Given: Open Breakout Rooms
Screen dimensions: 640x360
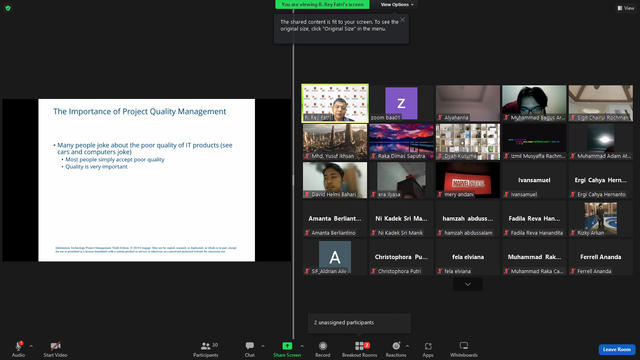Looking at the screenshot, I should pyautogui.click(x=359, y=349).
